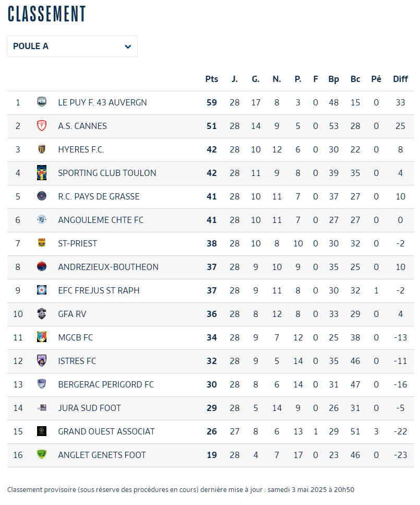The width and height of the screenshot is (420, 505).
Task: Click the Sporting Club Toulon crest
Action: [x=42, y=173]
